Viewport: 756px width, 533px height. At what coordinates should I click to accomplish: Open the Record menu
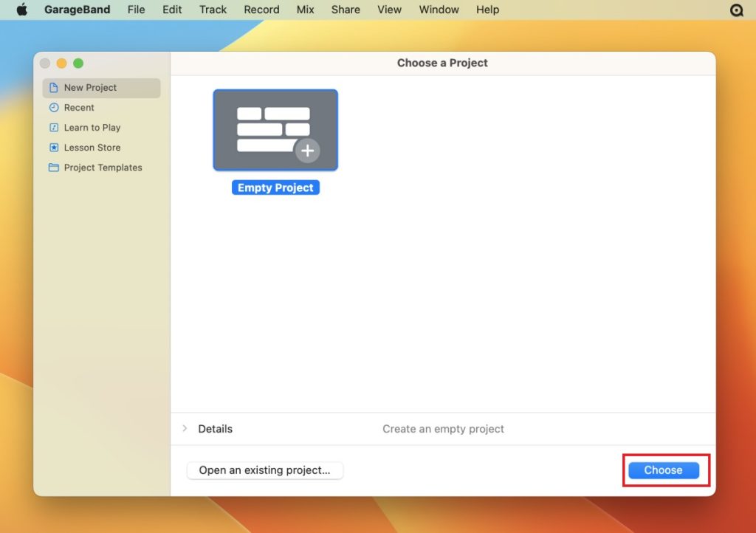[261, 10]
